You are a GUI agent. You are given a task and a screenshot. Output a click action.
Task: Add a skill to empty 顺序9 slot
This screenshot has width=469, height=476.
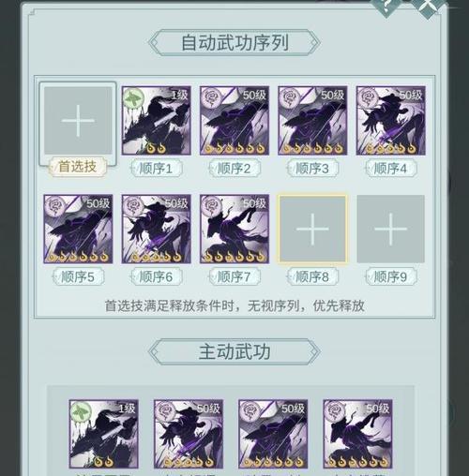pos(391,229)
